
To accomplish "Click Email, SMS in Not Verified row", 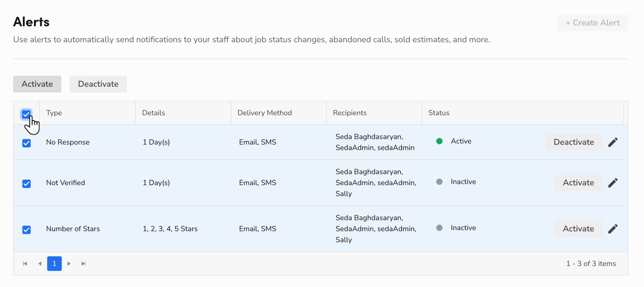I will click(257, 183).
